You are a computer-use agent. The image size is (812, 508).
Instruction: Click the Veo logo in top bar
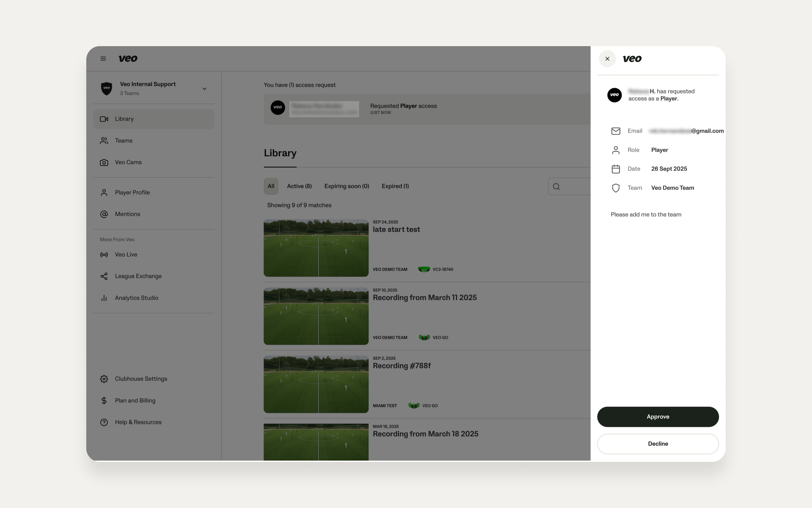click(x=128, y=59)
